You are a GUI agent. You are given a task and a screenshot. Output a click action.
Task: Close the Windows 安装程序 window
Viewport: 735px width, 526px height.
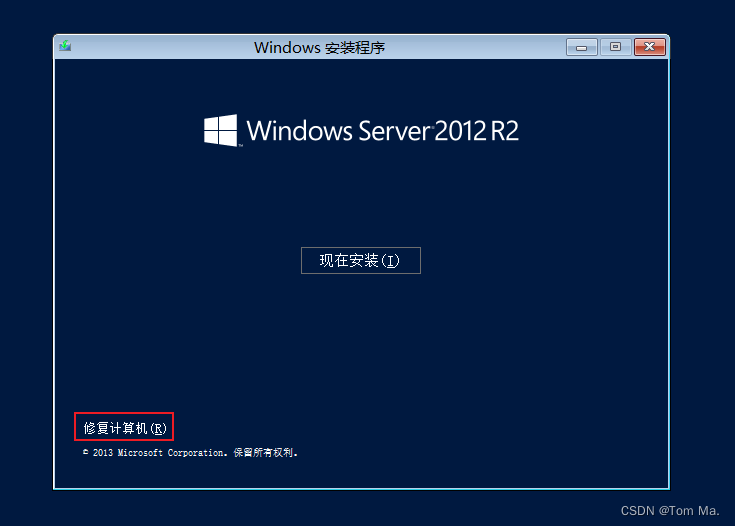[649, 47]
